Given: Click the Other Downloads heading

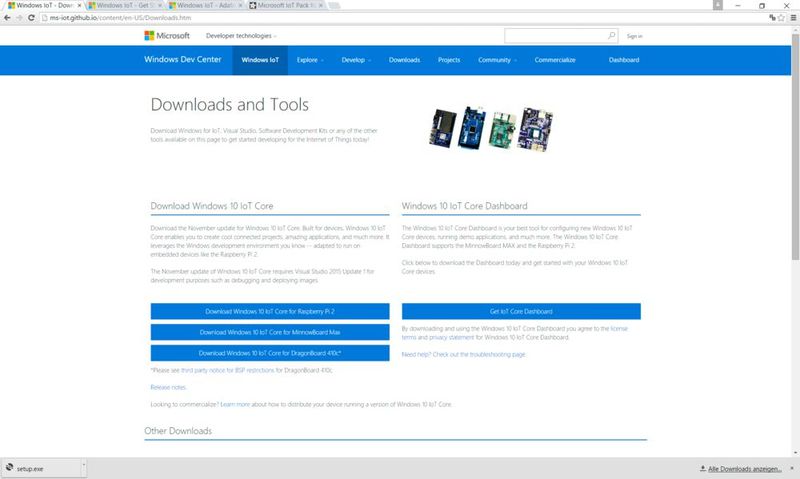Looking at the screenshot, I should click(x=178, y=431).
